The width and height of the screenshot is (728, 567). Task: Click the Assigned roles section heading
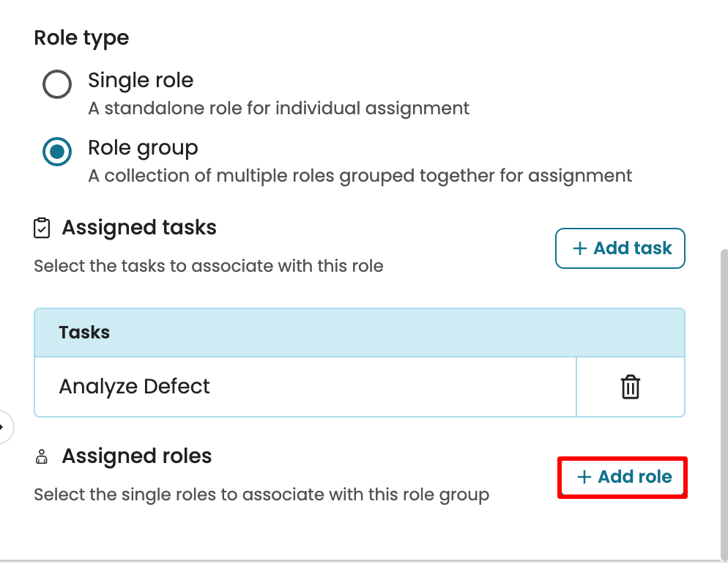click(137, 456)
